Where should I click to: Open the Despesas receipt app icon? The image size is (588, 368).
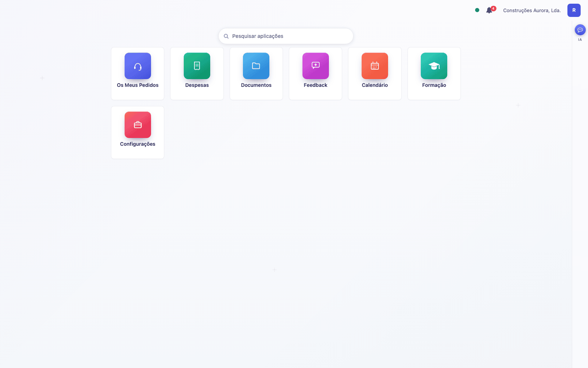coord(197,66)
